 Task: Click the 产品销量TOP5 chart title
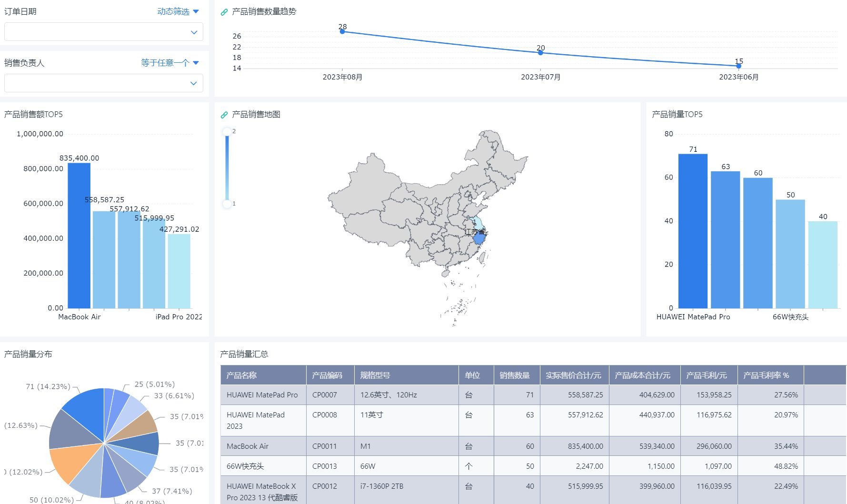pyautogui.click(x=677, y=115)
